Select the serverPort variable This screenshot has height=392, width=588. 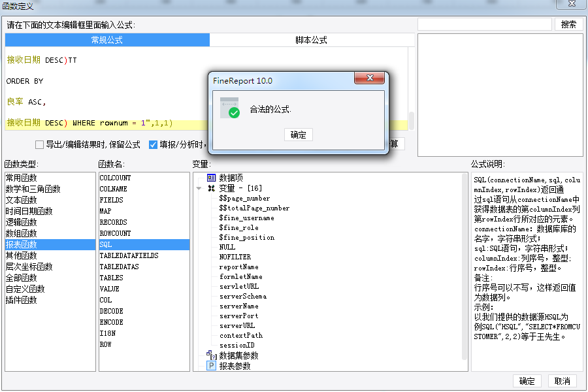click(x=239, y=316)
